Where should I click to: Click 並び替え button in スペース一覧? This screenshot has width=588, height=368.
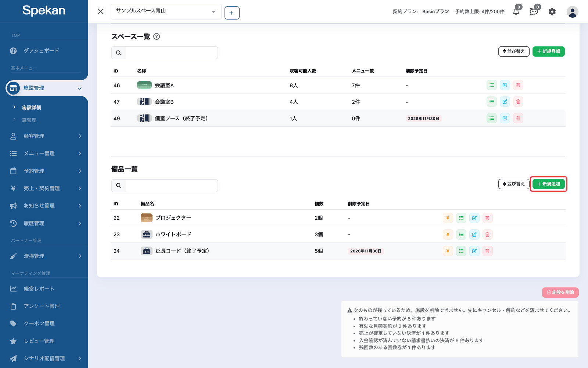514,52
